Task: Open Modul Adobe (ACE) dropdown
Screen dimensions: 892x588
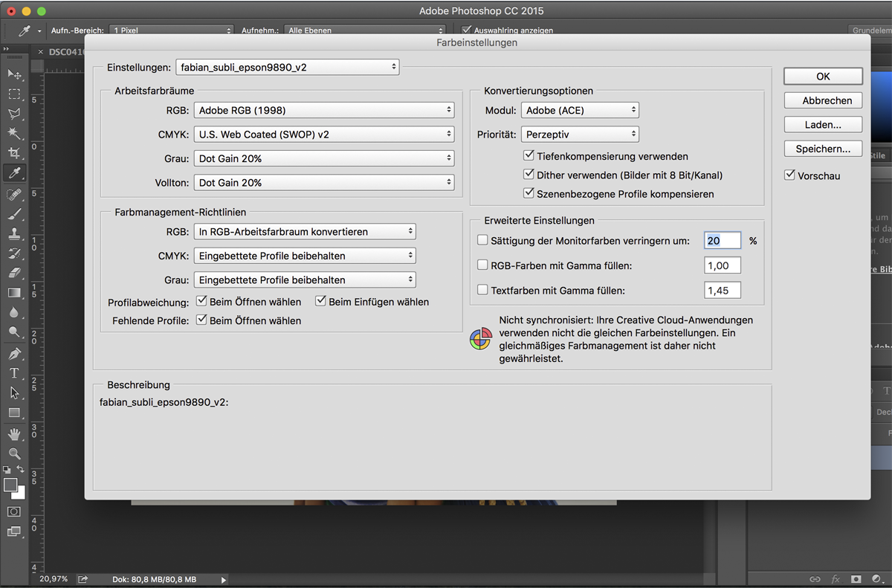Action: click(580, 110)
